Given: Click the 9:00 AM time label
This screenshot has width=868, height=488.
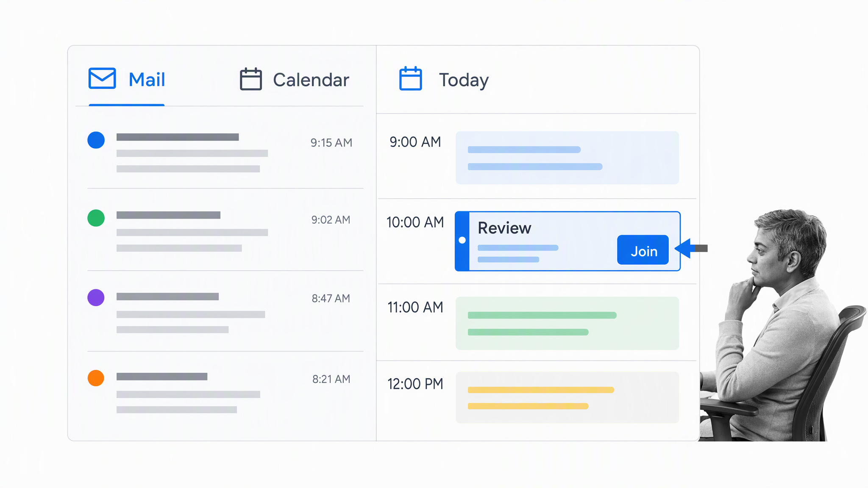Looking at the screenshot, I should (415, 142).
